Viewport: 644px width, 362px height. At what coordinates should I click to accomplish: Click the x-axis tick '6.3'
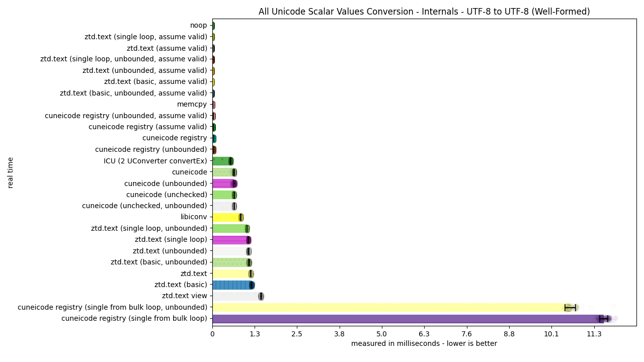(424, 333)
